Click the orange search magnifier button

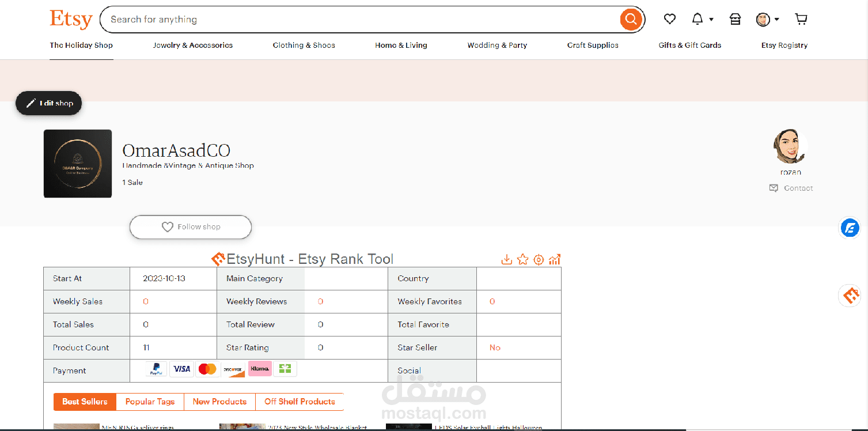[631, 20]
